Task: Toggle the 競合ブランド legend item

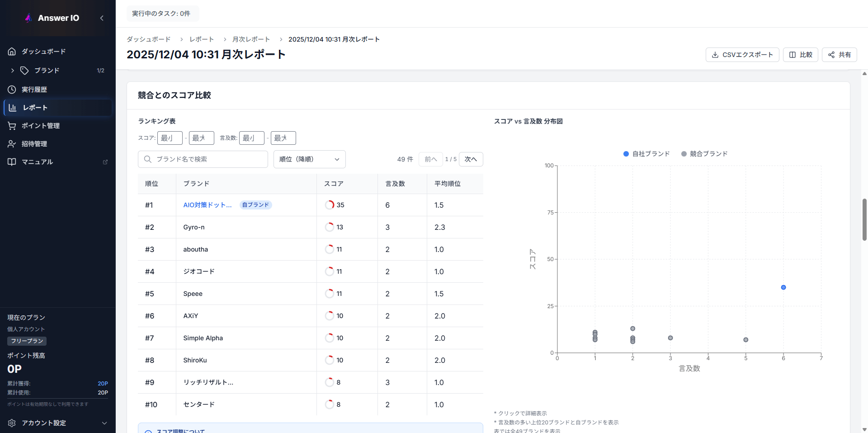Action: coord(704,154)
